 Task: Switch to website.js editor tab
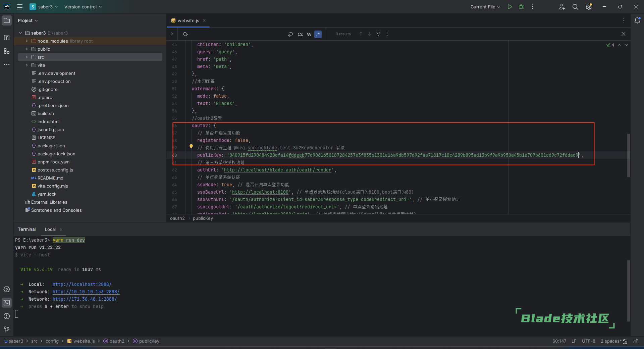click(188, 20)
